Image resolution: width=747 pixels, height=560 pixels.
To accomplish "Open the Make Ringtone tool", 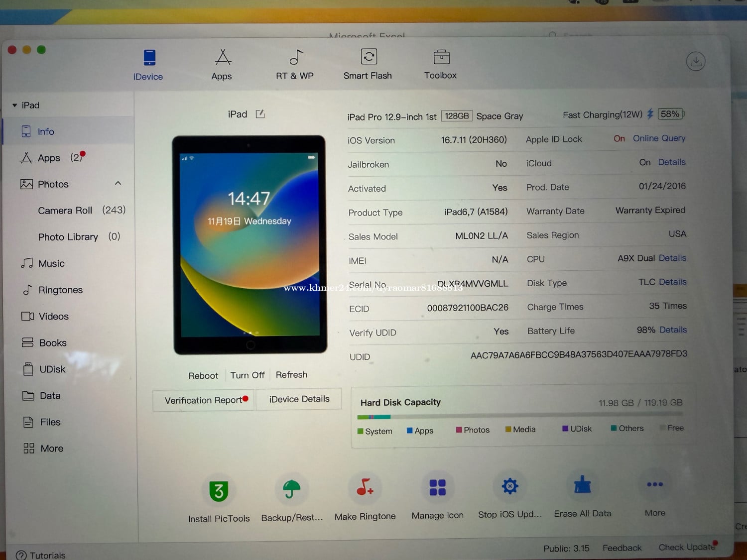I will point(365,488).
